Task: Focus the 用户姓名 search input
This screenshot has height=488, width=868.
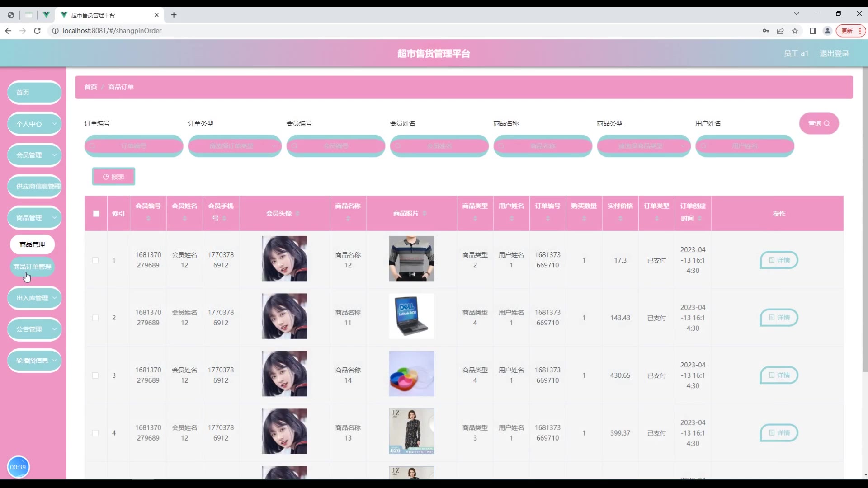Action: click(x=745, y=146)
